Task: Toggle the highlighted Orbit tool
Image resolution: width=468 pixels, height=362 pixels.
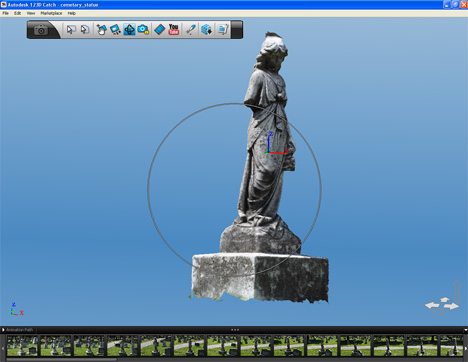Action: (x=129, y=29)
